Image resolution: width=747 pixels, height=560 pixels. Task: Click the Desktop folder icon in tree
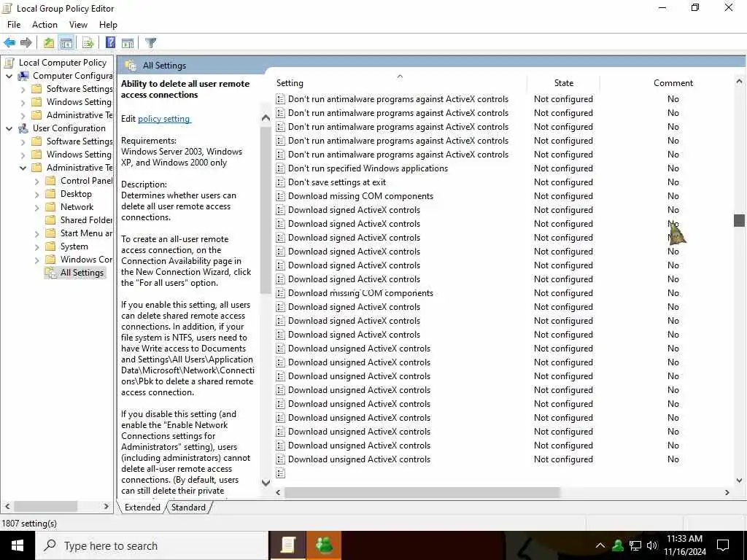point(50,194)
